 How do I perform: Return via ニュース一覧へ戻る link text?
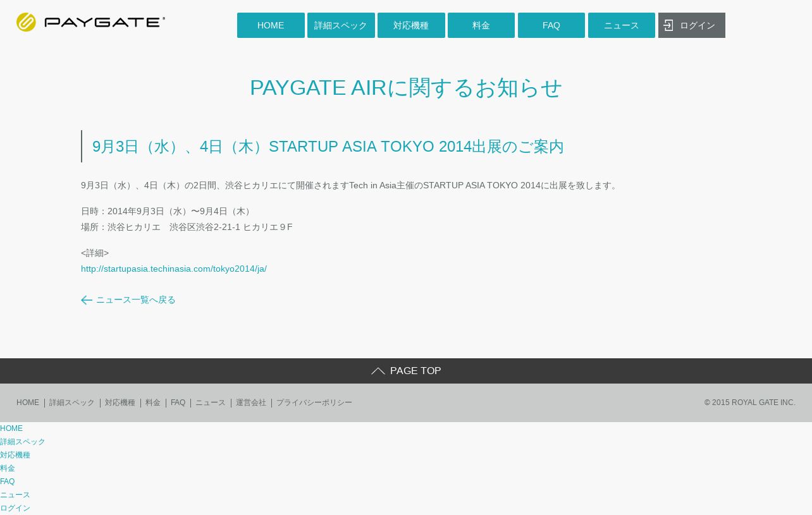point(136,300)
